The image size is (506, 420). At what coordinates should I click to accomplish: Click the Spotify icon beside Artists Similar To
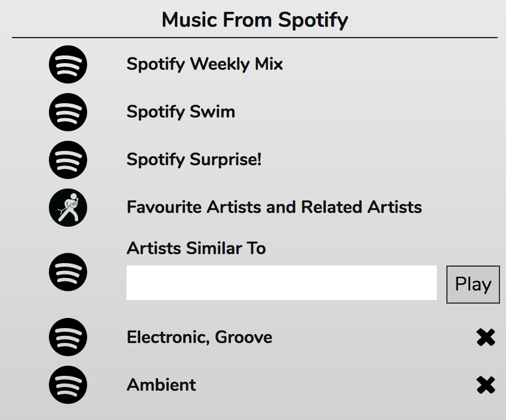[x=68, y=272]
